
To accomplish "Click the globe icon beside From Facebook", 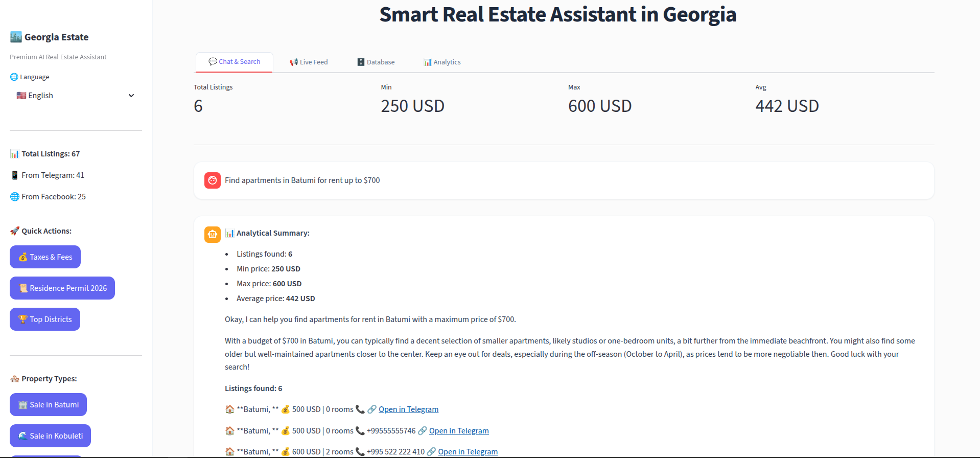I will 15,197.
